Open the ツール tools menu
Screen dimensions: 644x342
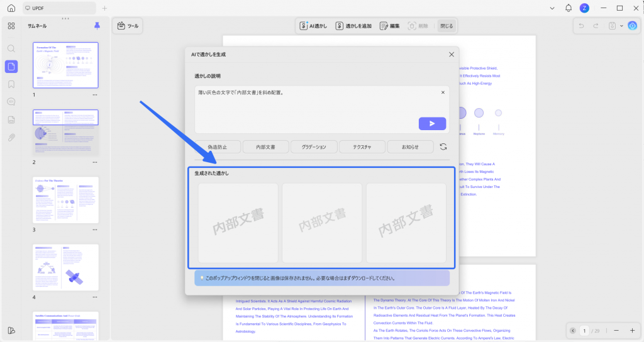click(x=128, y=26)
